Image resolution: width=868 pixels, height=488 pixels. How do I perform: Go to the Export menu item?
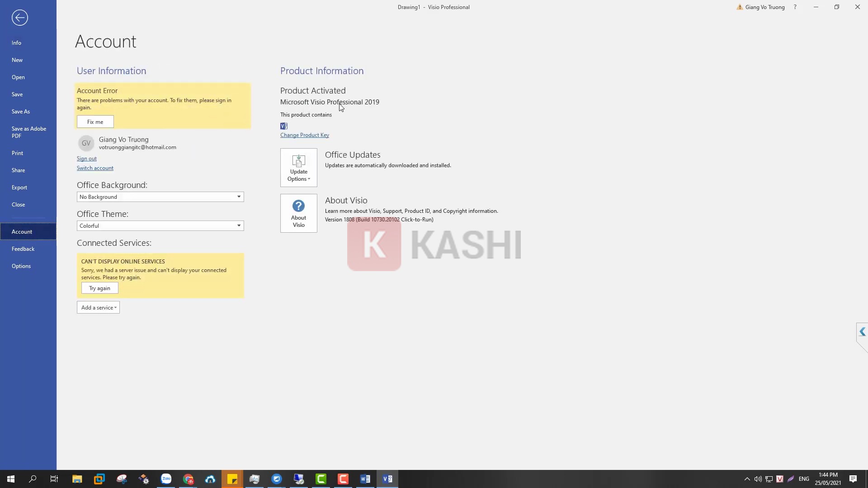pos(19,188)
